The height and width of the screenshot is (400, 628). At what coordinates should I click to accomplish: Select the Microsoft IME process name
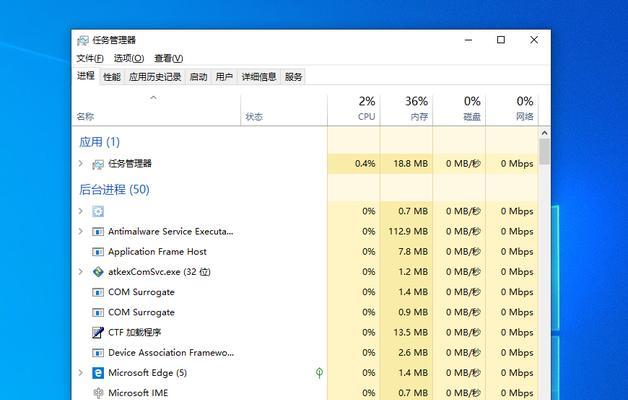pos(138,393)
